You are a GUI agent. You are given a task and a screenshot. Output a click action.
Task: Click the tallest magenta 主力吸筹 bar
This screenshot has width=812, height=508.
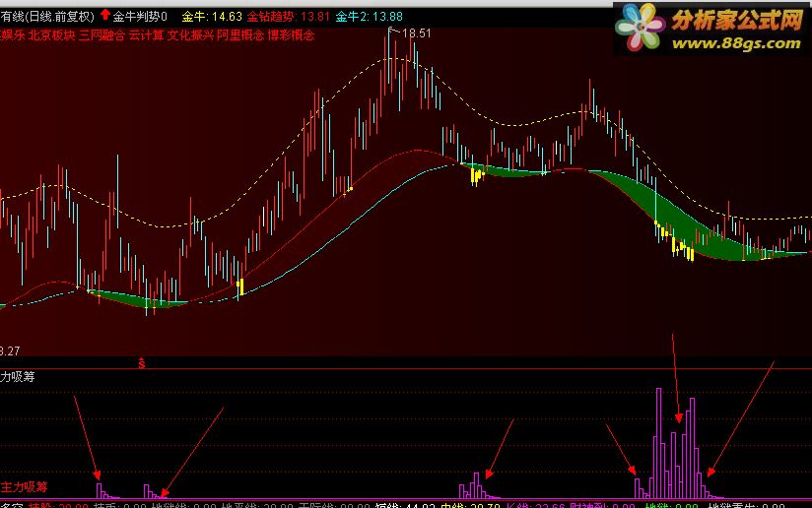point(658,443)
